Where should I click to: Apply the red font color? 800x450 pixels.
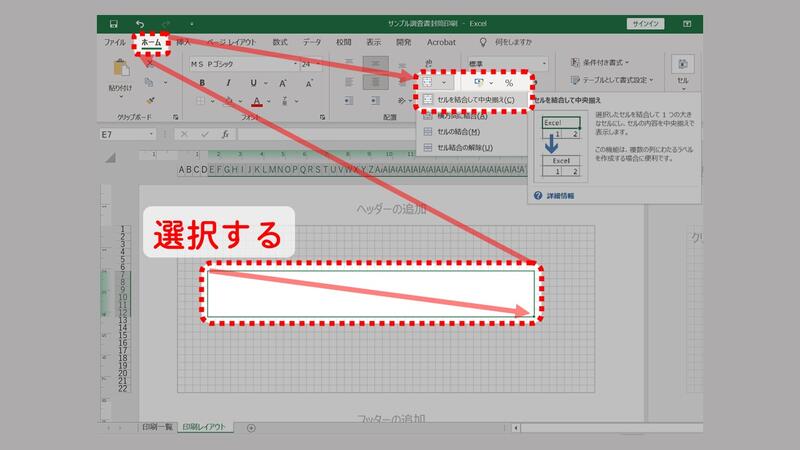[257, 101]
